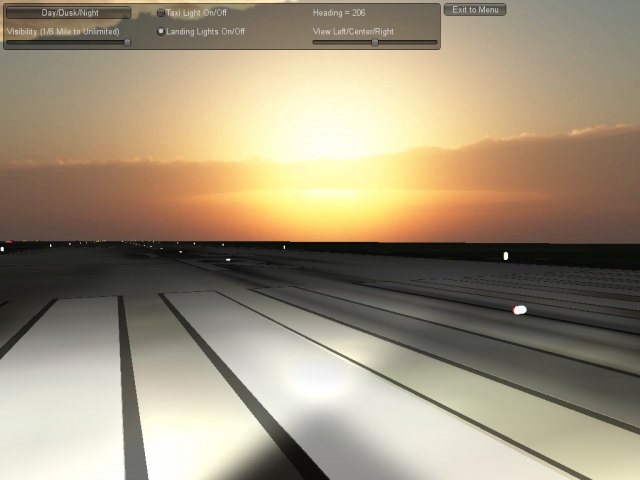The image size is (640, 480).
Task: Click the View slider center handle
Action: pyautogui.click(x=375, y=42)
